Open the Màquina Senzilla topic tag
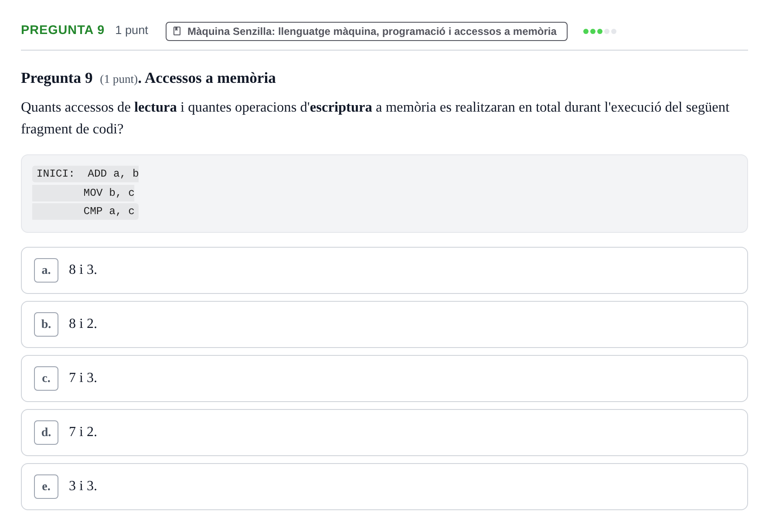The width and height of the screenshot is (769, 532). tap(367, 31)
